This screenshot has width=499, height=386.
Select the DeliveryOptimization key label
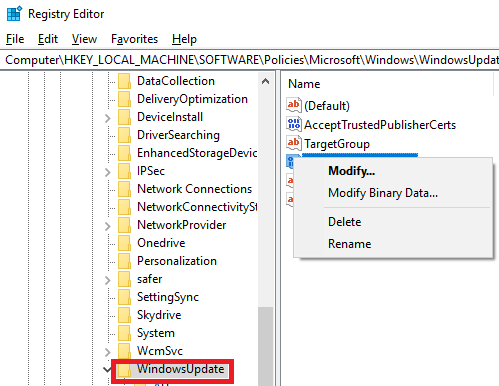click(x=192, y=99)
